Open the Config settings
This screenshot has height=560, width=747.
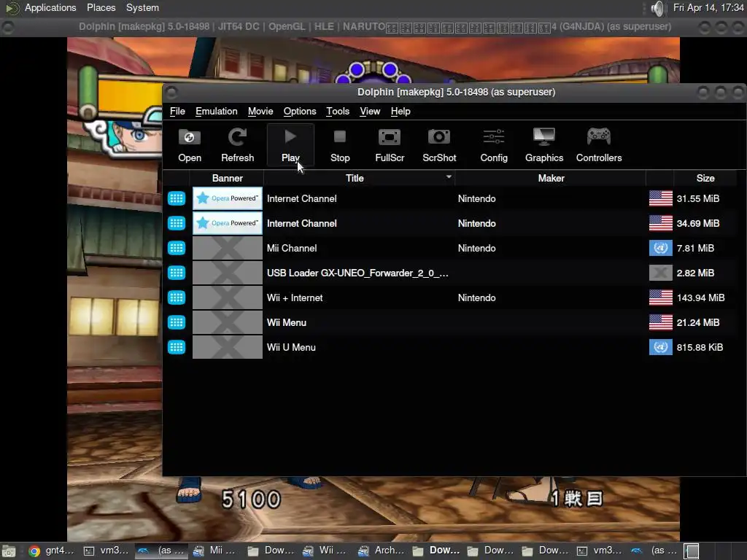point(494,145)
